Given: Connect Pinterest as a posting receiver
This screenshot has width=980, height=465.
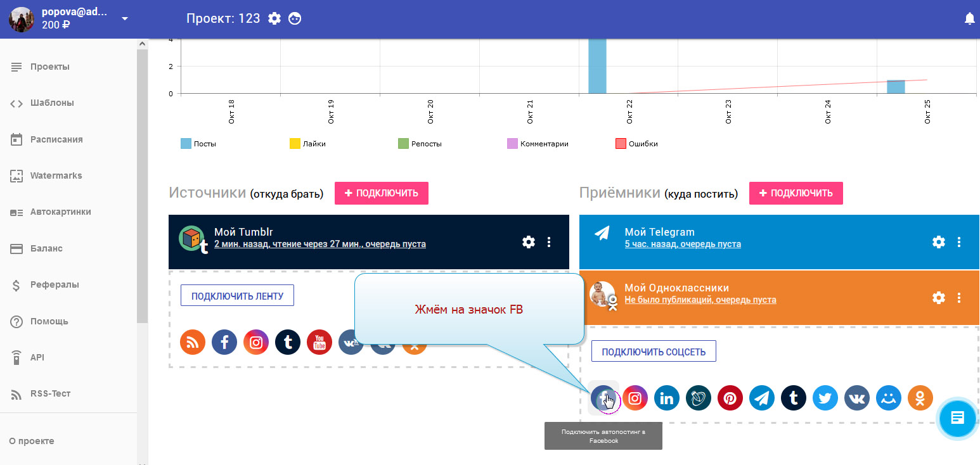Looking at the screenshot, I should pos(730,398).
